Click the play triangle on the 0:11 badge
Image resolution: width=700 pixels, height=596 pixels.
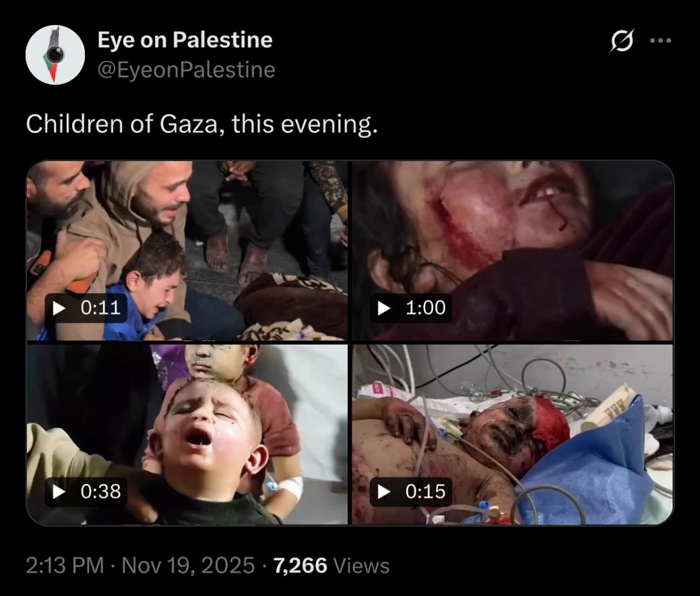point(59,308)
